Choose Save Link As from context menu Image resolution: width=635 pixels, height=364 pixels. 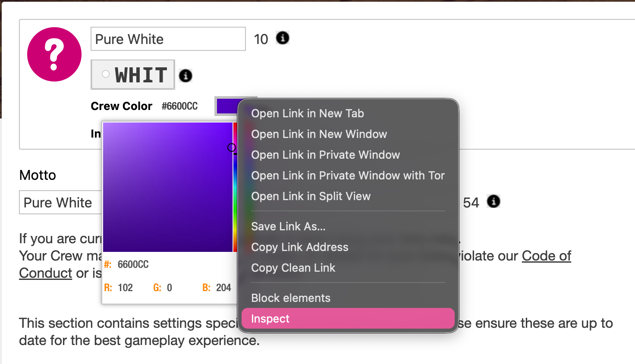(x=288, y=226)
